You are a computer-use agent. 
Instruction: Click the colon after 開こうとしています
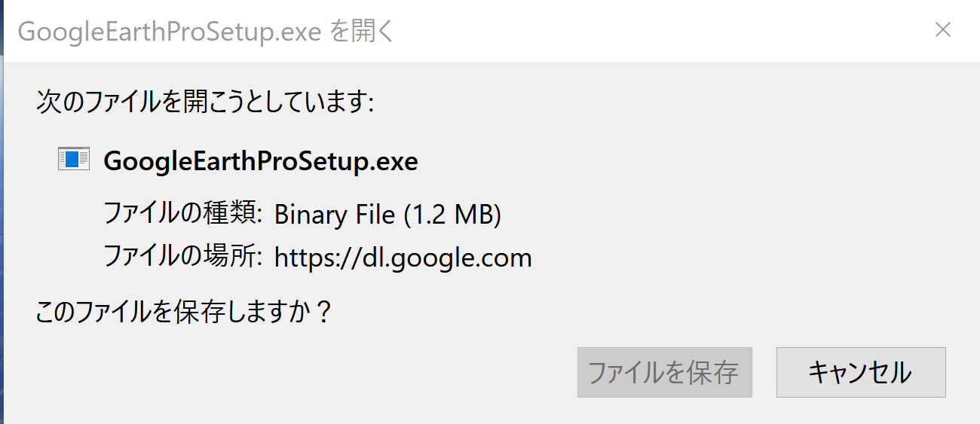[x=370, y=103]
